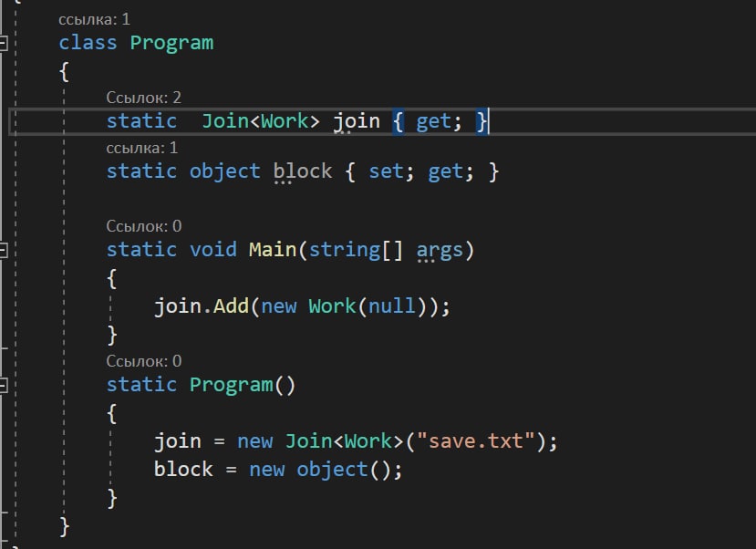Click 'get;' accessor of the join property
756x549 pixels.
(439, 121)
